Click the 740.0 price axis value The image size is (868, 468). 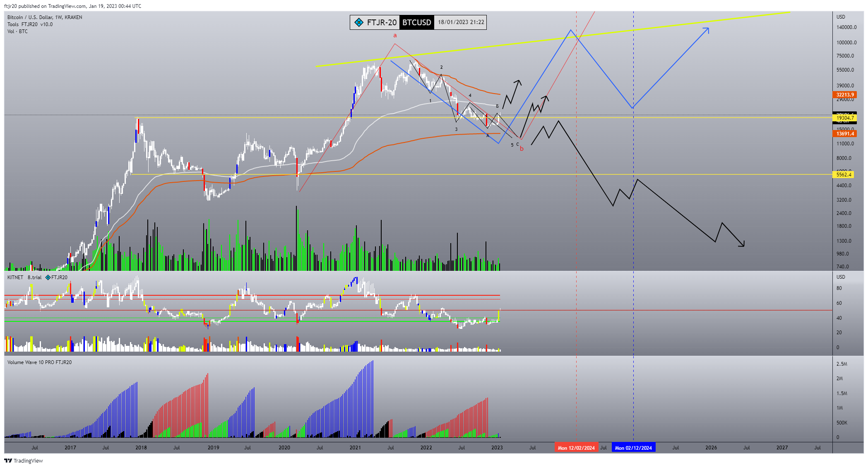click(x=843, y=267)
